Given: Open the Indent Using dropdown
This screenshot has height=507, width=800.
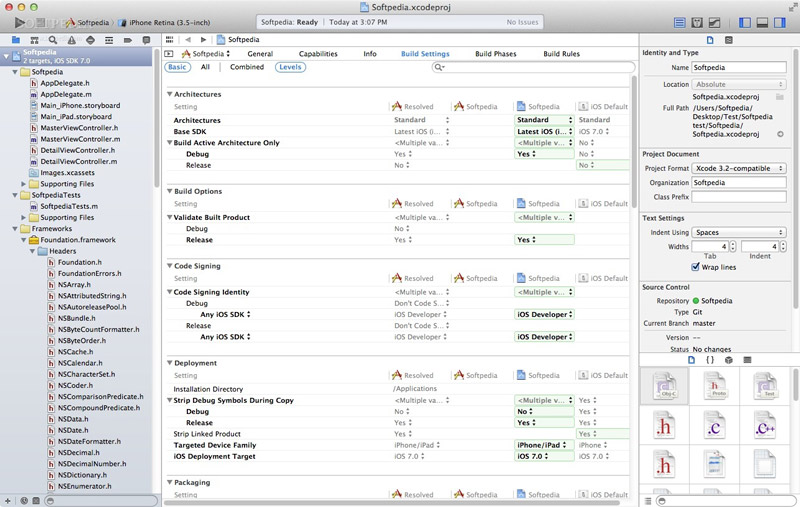Looking at the screenshot, I should click(x=739, y=232).
